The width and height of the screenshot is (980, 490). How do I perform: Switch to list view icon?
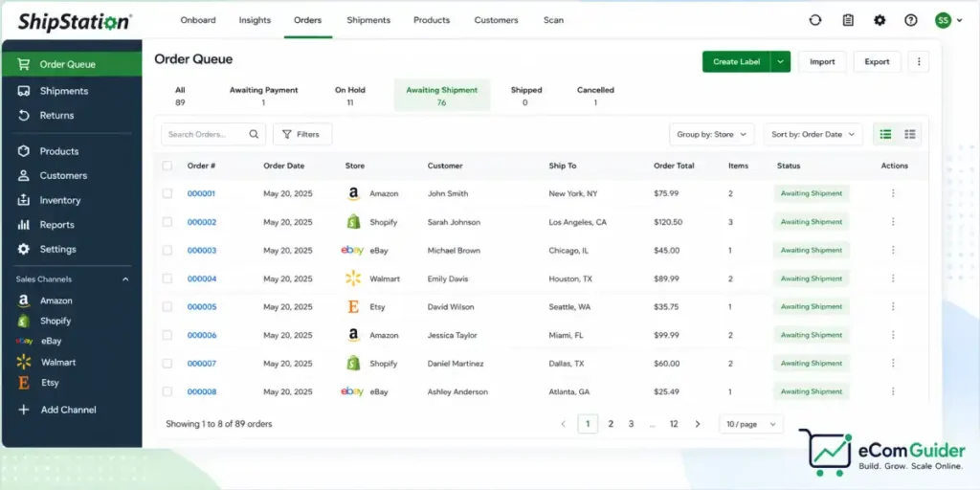pos(885,134)
